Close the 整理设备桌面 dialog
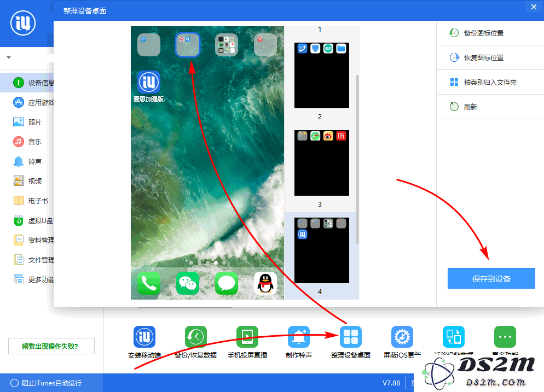Viewport: 544px width, 392px height. click(534, 7)
